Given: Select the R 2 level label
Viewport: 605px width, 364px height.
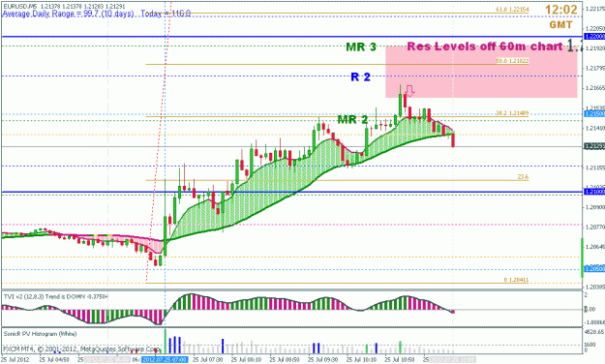Looking at the screenshot, I should tap(360, 76).
